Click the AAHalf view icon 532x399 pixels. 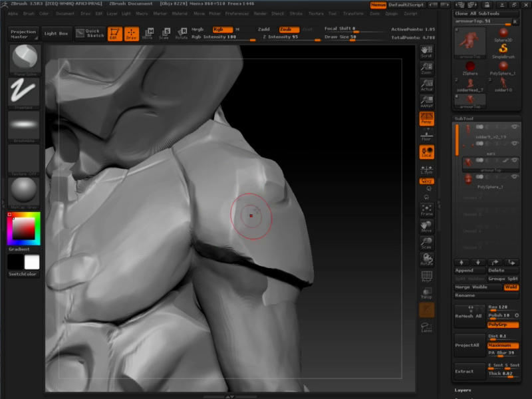click(x=426, y=101)
